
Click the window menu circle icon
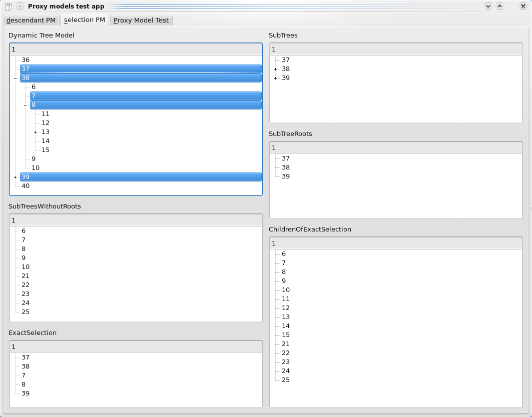pyautogui.click(x=20, y=6)
